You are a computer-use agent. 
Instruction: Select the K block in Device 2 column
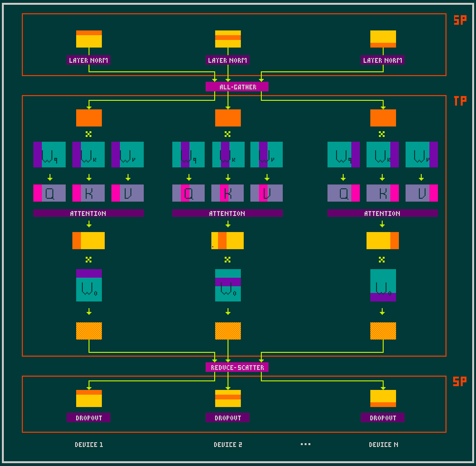[227, 193]
